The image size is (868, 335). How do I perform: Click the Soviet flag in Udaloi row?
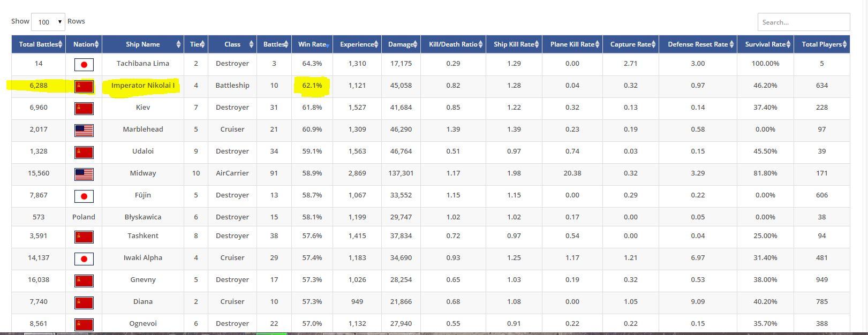84,153
